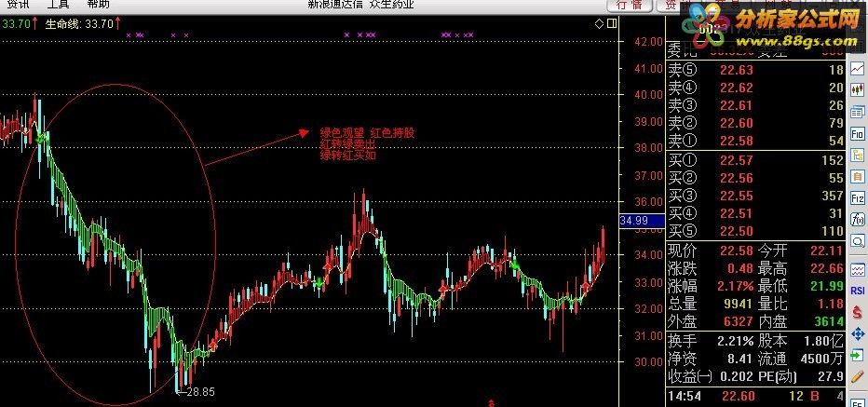Select the 卖③ 22.61 ask row
Viewport: 868px width, 407px height.
[x=755, y=105]
